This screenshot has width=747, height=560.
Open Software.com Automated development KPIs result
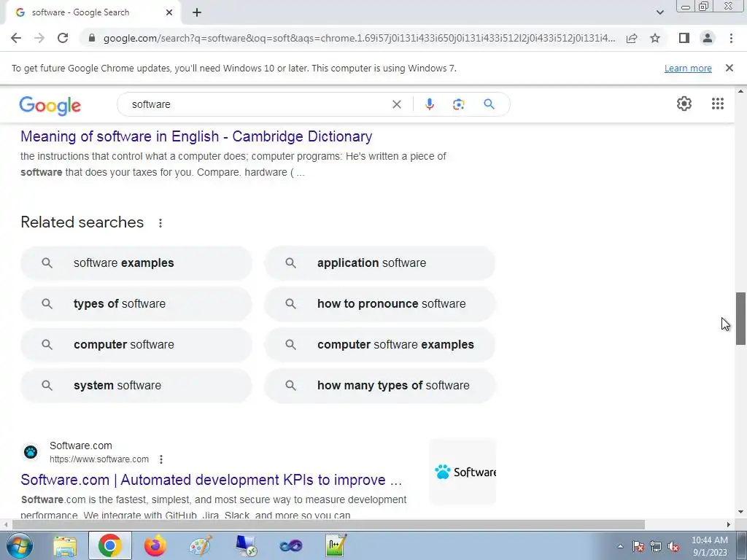click(x=211, y=480)
